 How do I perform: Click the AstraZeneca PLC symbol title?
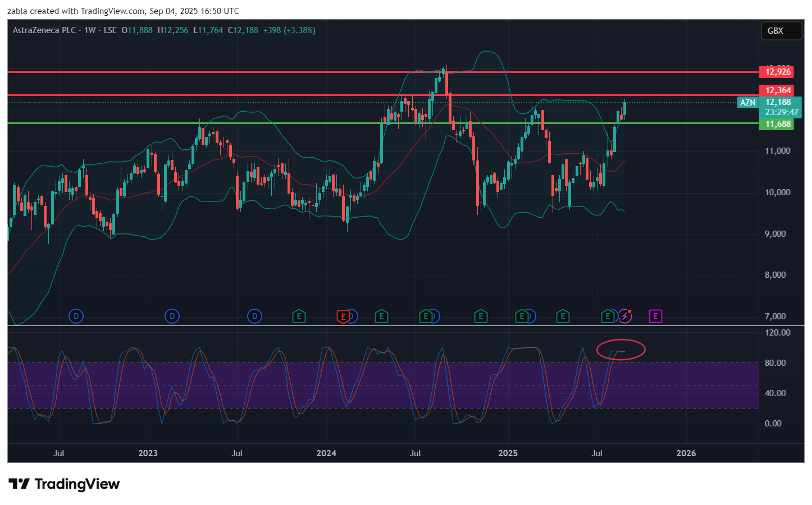click(x=44, y=30)
